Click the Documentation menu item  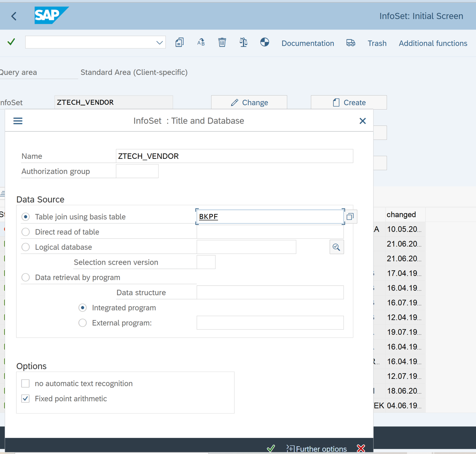click(308, 43)
